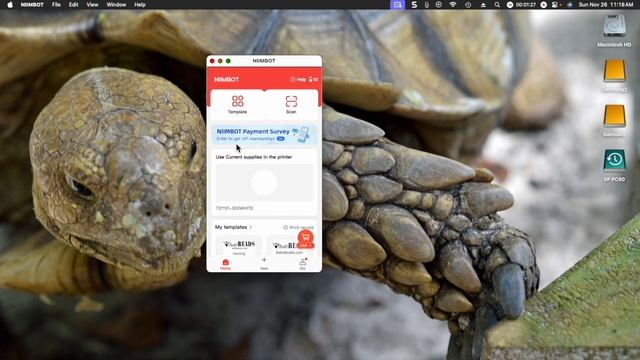Open Print record history
This screenshot has width=640, height=360.
298,227
